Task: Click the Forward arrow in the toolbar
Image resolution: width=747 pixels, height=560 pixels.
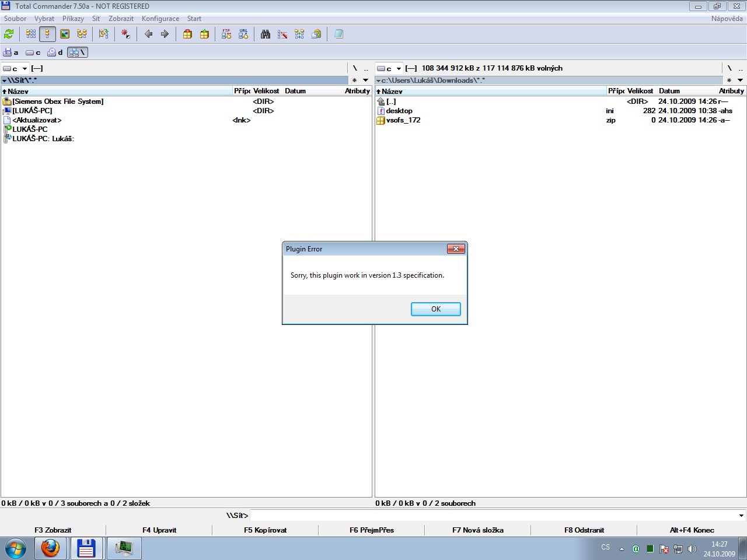Action: point(165,34)
